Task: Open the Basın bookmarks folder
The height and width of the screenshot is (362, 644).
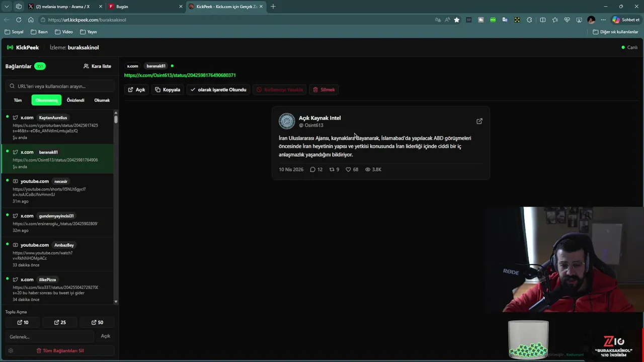Action: [39, 32]
